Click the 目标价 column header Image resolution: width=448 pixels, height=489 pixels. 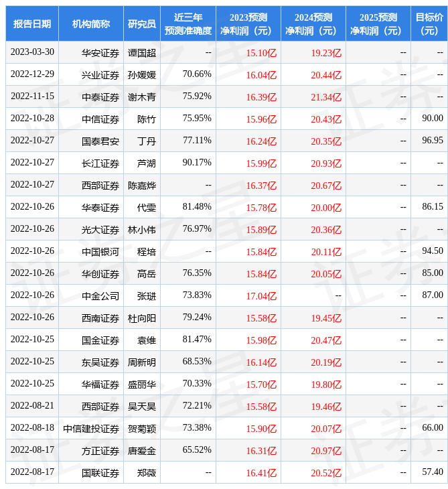coord(429,24)
